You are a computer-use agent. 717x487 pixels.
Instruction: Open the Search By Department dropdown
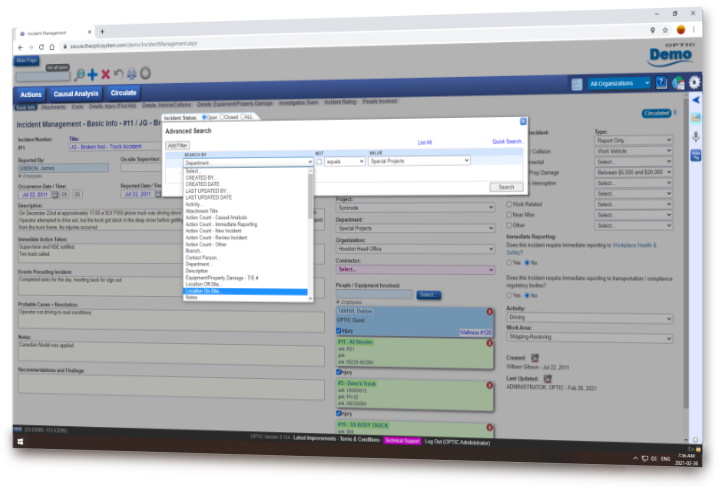coord(248,162)
